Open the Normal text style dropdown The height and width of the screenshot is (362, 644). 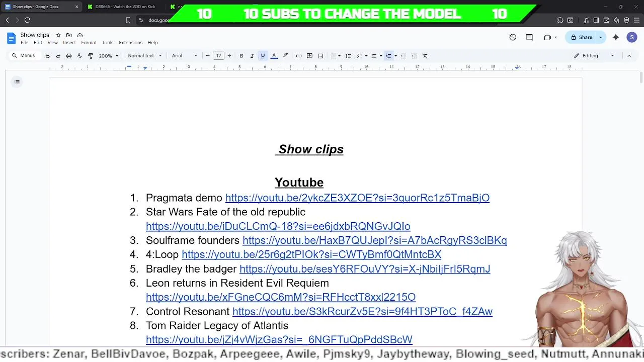(145, 56)
